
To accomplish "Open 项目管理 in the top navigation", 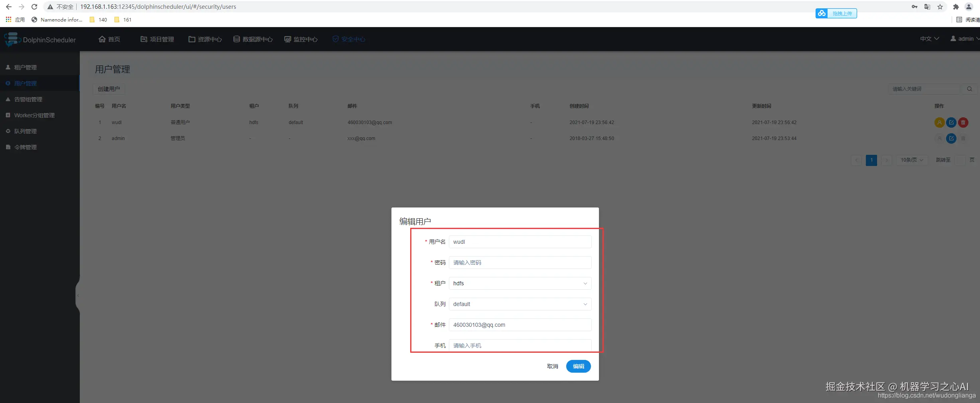I will 157,39.
